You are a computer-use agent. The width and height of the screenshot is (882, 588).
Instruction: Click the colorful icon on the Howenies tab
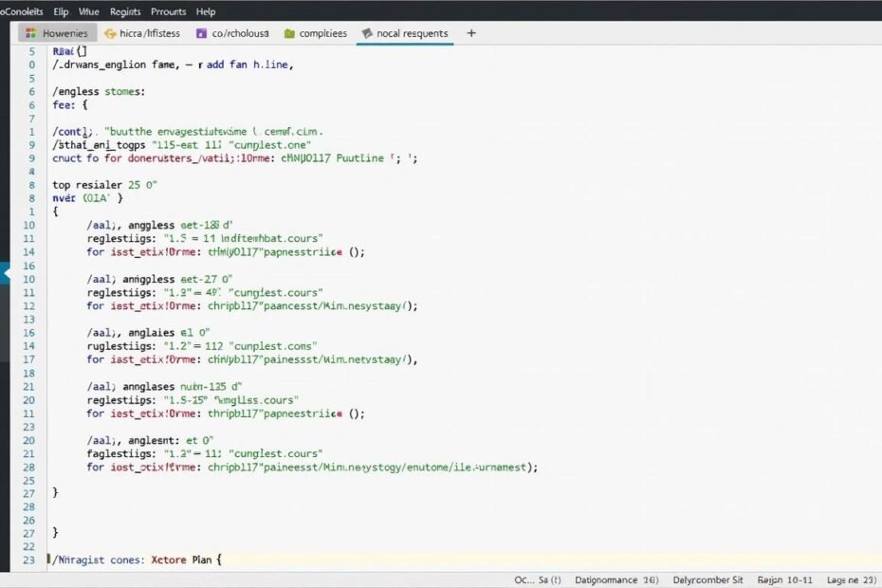point(30,33)
